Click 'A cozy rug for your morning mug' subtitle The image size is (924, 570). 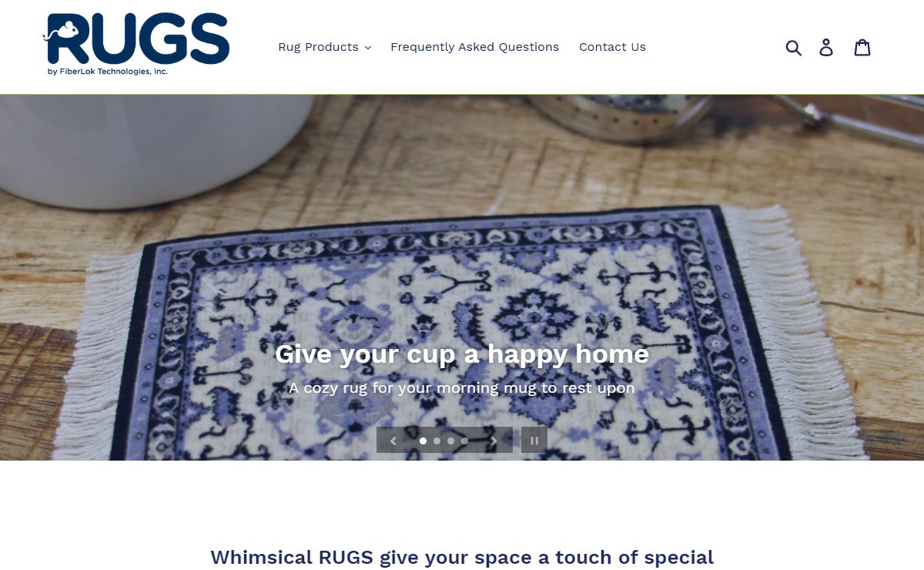462,388
